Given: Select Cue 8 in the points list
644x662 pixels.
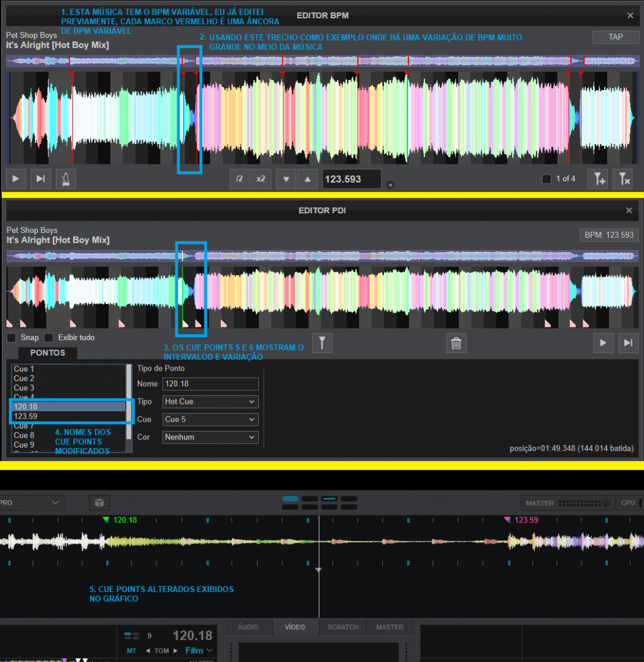Looking at the screenshot, I should 69,435.
